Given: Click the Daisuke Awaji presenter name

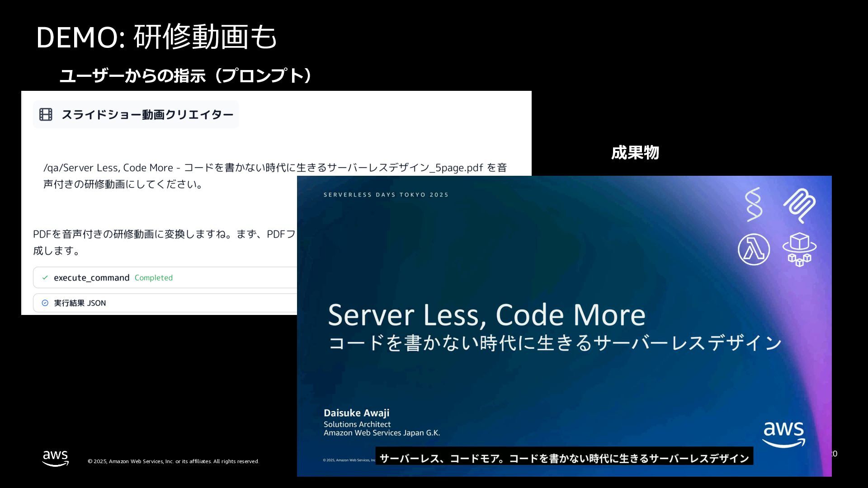Looking at the screenshot, I should point(356,413).
